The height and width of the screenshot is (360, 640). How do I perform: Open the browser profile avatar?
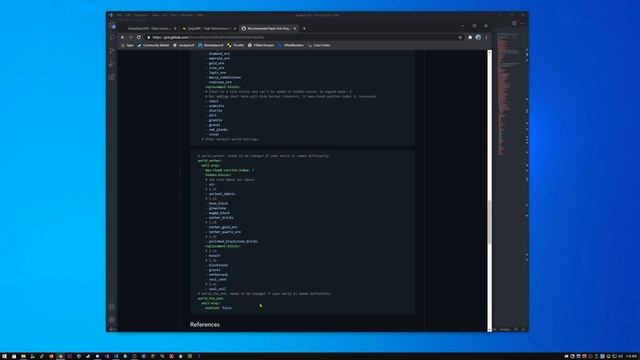coord(478,37)
